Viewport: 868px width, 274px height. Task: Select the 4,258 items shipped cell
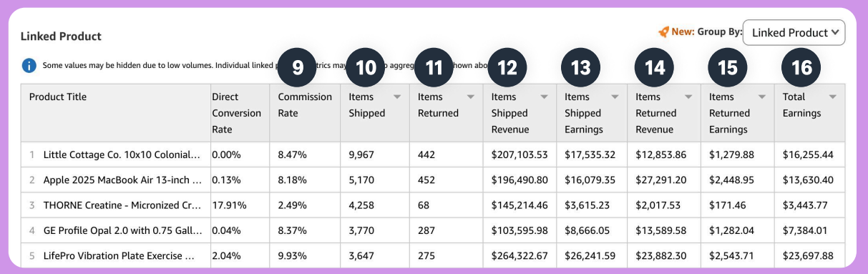pyautogui.click(x=375, y=205)
